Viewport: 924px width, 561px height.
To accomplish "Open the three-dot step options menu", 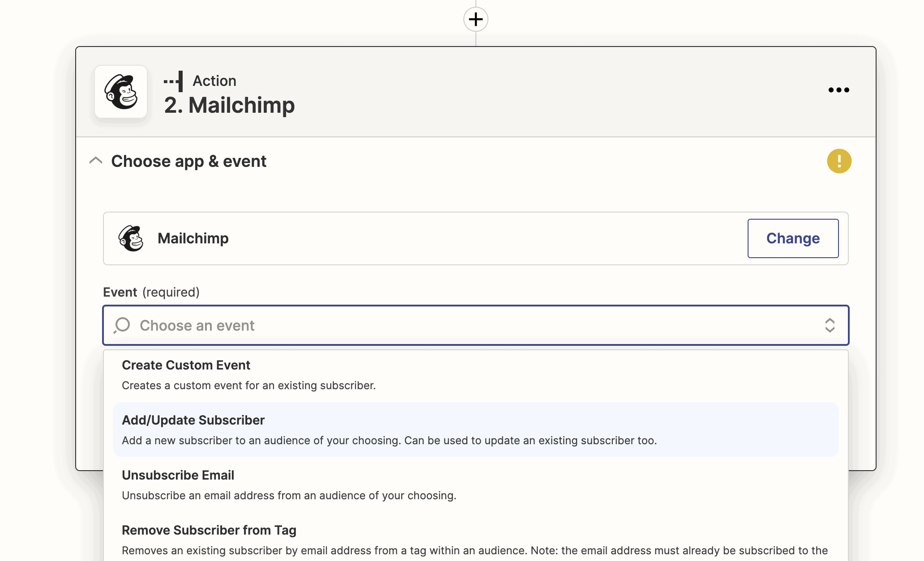I will pyautogui.click(x=838, y=90).
